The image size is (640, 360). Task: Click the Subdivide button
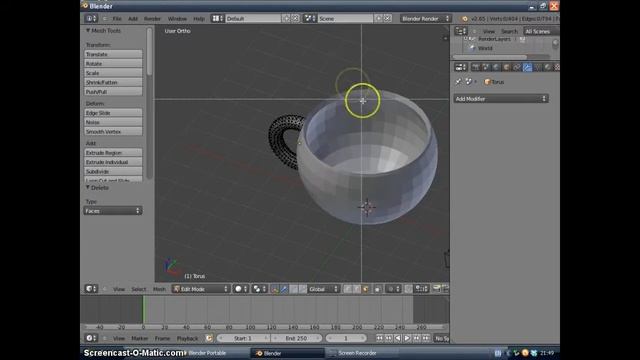(113, 172)
